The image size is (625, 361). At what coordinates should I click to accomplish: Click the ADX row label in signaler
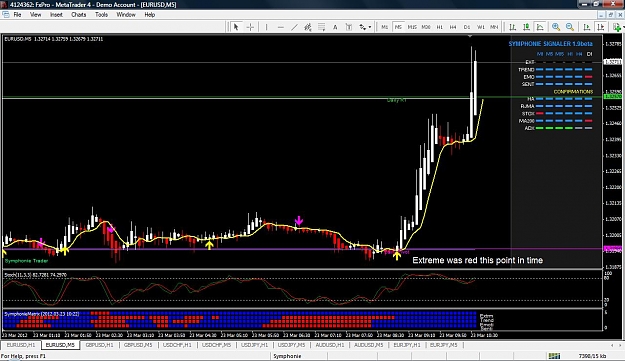(529, 128)
